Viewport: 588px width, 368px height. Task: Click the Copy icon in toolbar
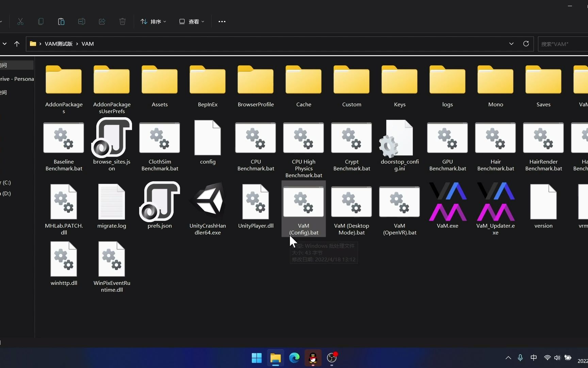click(41, 21)
